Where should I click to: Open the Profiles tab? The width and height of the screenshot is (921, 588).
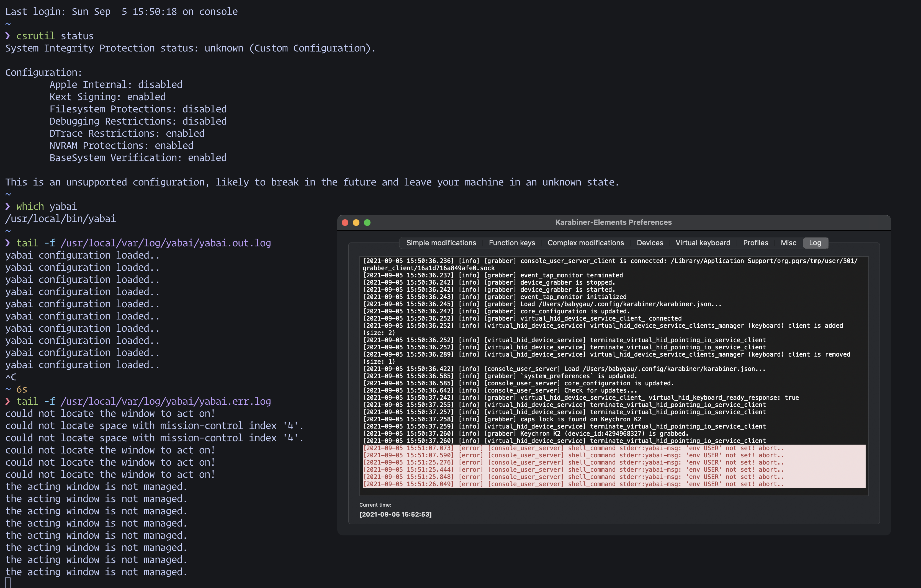(755, 243)
